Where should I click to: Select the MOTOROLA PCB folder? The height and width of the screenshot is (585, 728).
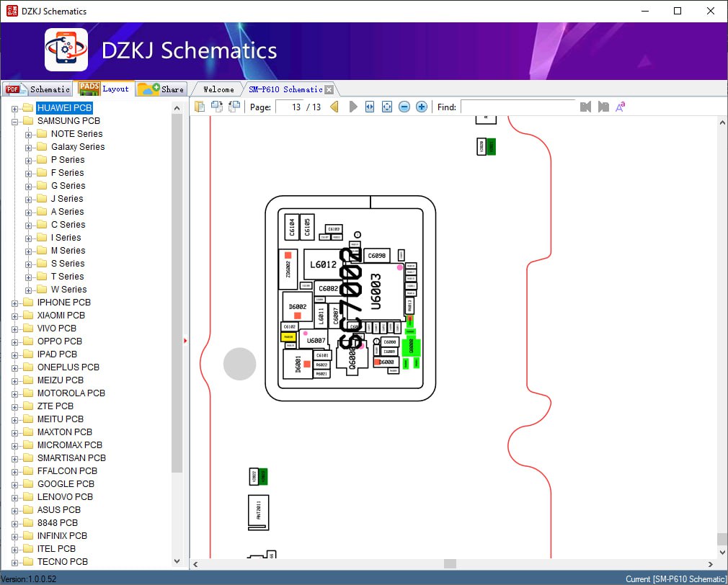(x=71, y=393)
